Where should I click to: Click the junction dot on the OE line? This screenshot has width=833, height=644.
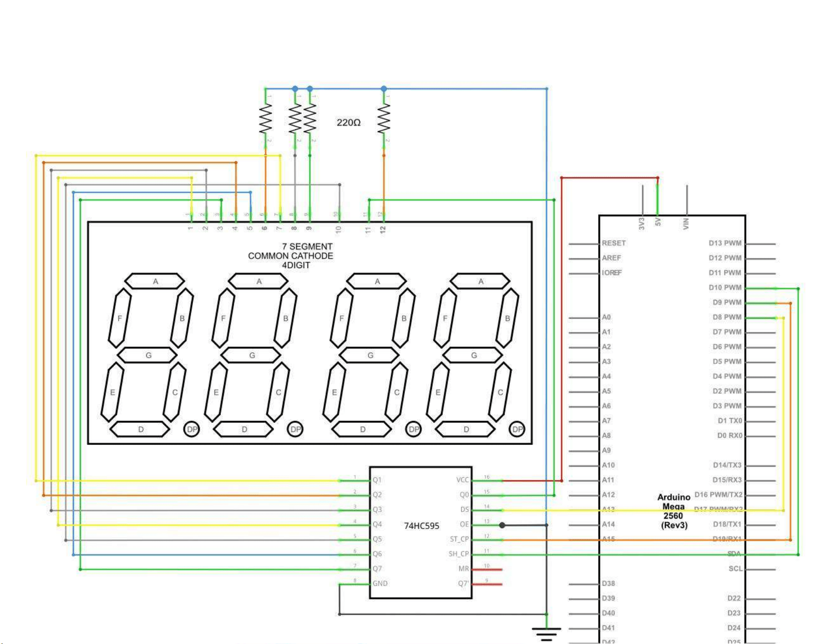(502, 525)
